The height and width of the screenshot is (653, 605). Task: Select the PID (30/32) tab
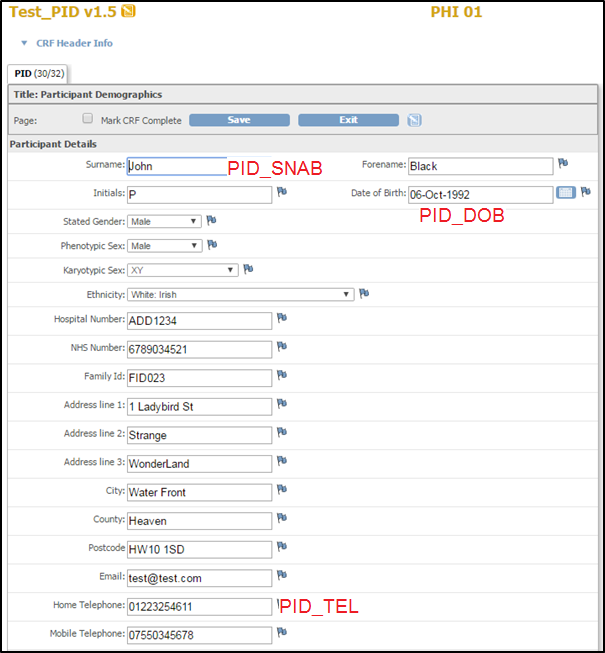coord(36,73)
